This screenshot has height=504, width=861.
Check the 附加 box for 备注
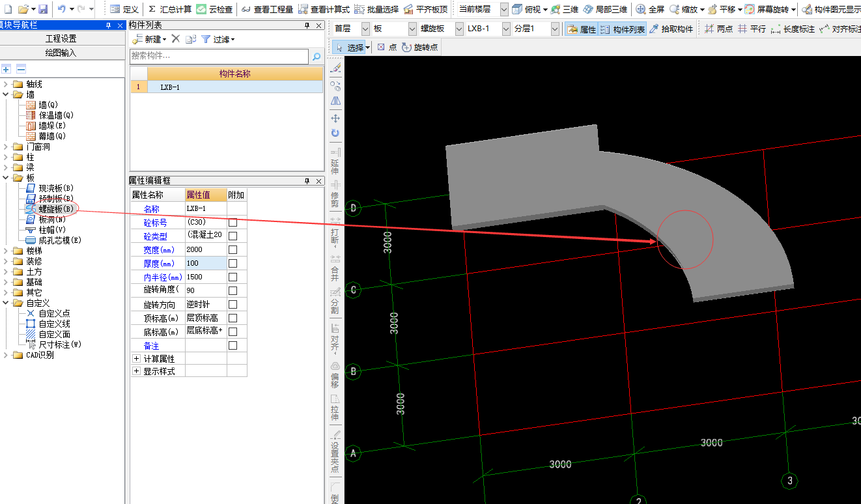coord(233,346)
